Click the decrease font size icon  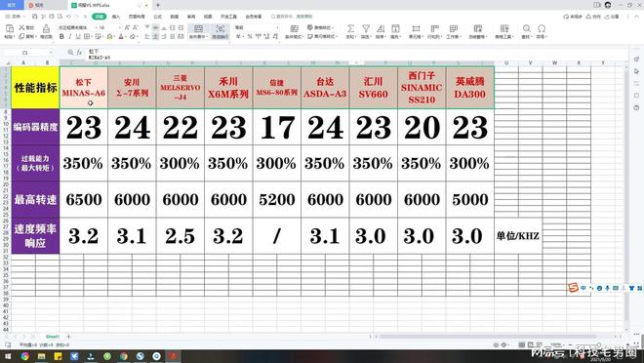click(135, 27)
